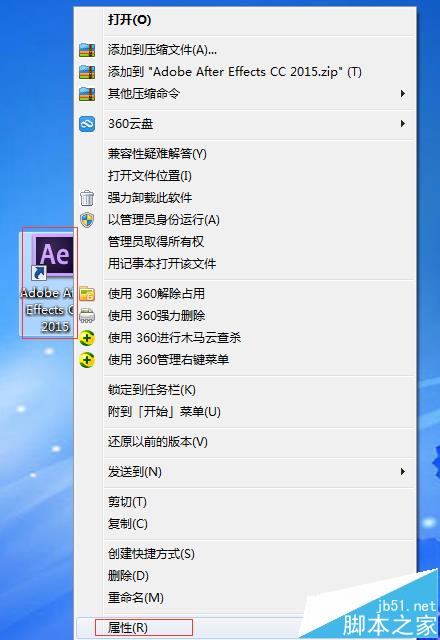Expand the 360云盘 submenu arrow
This screenshot has height=640, width=440.
coord(403,124)
